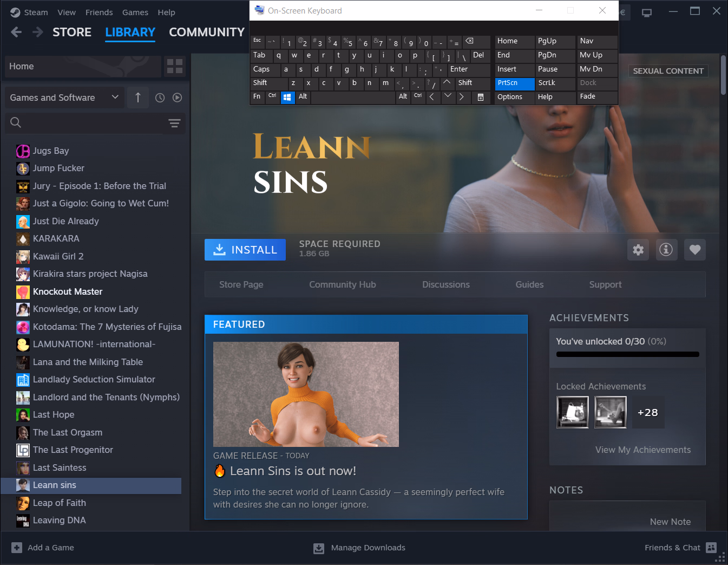Expand the Games and Software dropdown
The image size is (728, 565).
(x=64, y=98)
